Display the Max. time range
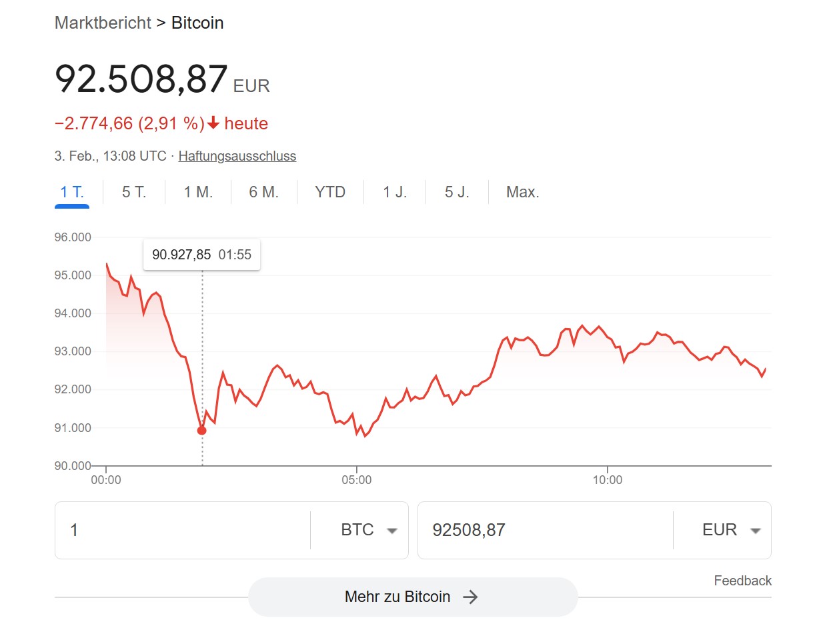The image size is (819, 644). tap(522, 193)
